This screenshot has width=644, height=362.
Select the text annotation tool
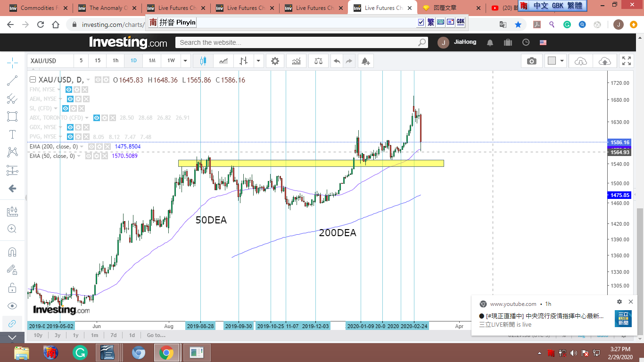(x=12, y=134)
